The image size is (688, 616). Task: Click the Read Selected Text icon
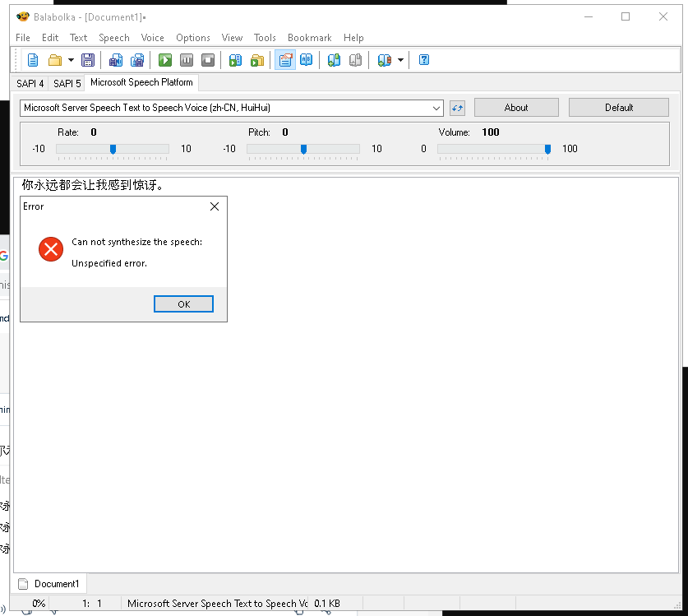235,60
